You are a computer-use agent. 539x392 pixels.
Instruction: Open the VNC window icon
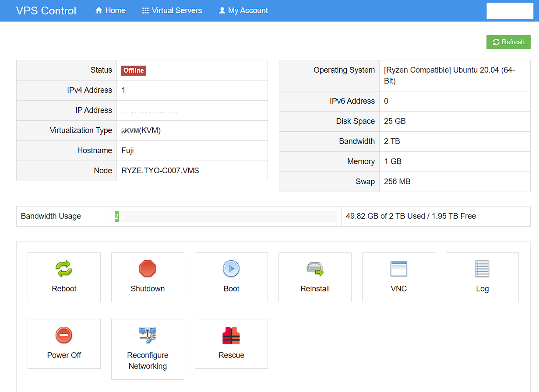[398, 269]
